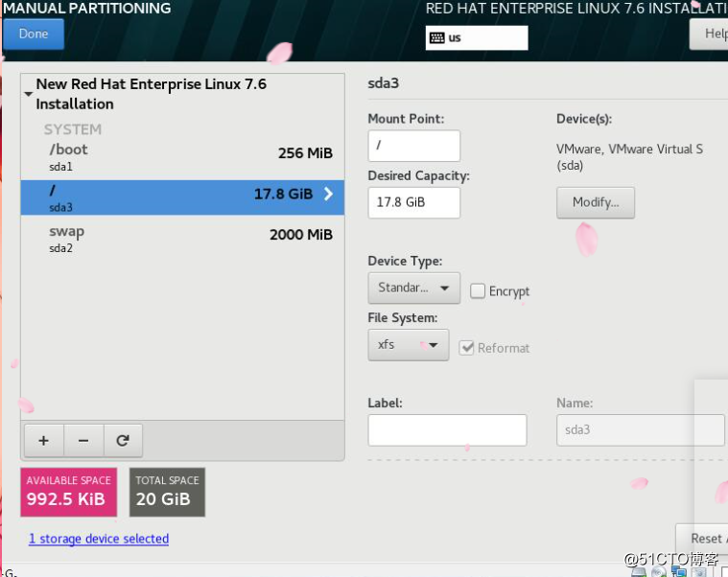The width and height of the screenshot is (728, 577).
Task: Click the us keyboard layout indicator
Action: tap(477, 38)
